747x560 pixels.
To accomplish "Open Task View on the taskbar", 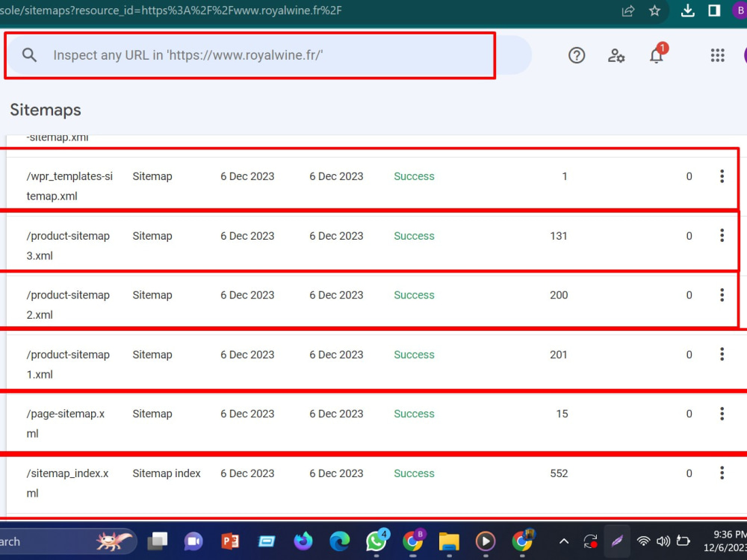I will [157, 541].
